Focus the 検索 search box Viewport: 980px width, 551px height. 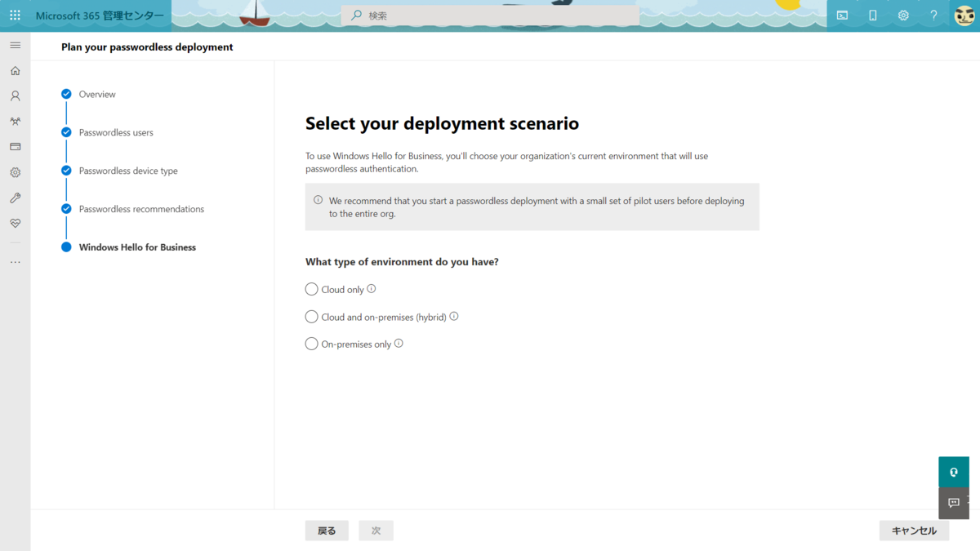click(x=490, y=16)
